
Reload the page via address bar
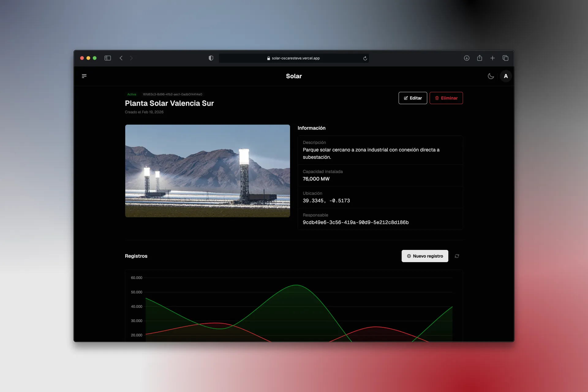tap(365, 58)
